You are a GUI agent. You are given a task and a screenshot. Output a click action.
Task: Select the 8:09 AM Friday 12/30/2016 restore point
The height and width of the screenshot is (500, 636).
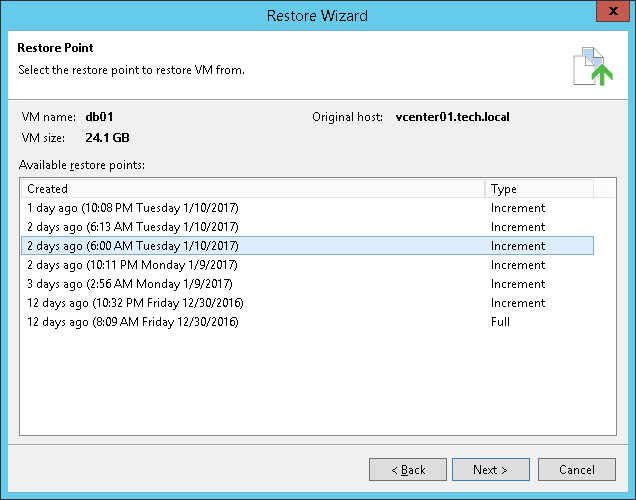coord(133,322)
